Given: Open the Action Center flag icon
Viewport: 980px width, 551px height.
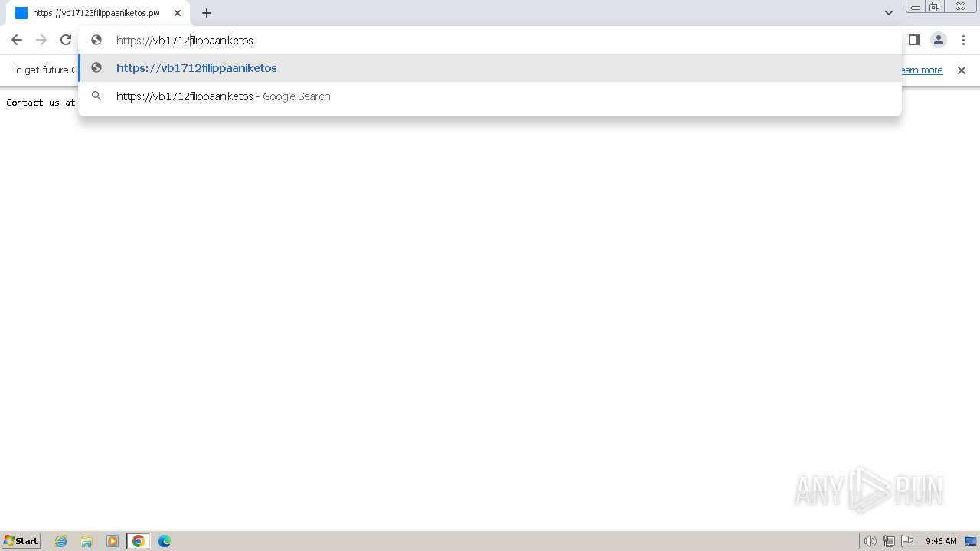Looking at the screenshot, I should click(x=907, y=541).
